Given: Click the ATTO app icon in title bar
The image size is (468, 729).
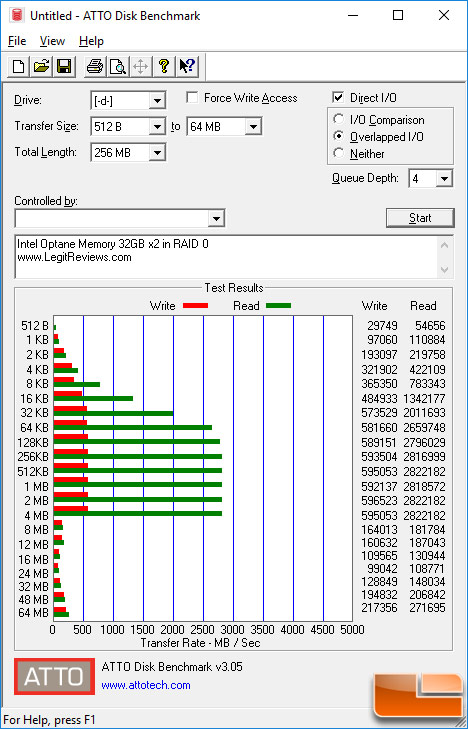Looking at the screenshot, I should pos(16,15).
